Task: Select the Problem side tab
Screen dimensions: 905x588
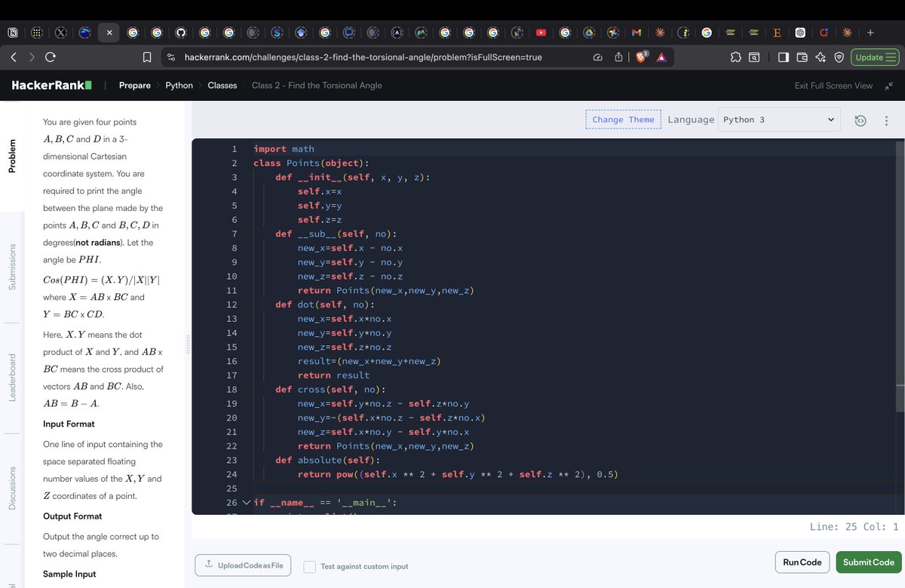Action: tap(11, 156)
